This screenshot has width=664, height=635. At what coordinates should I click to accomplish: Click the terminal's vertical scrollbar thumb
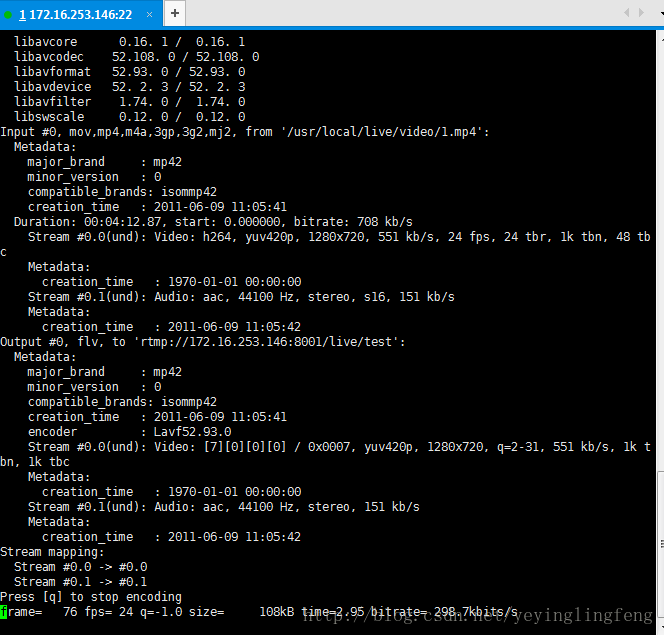pos(661,544)
